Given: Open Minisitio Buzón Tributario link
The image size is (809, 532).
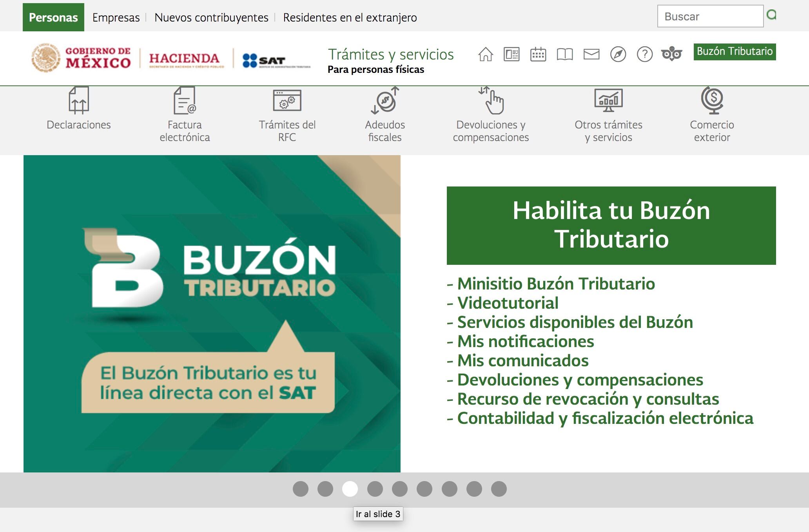Looking at the screenshot, I should [x=556, y=284].
